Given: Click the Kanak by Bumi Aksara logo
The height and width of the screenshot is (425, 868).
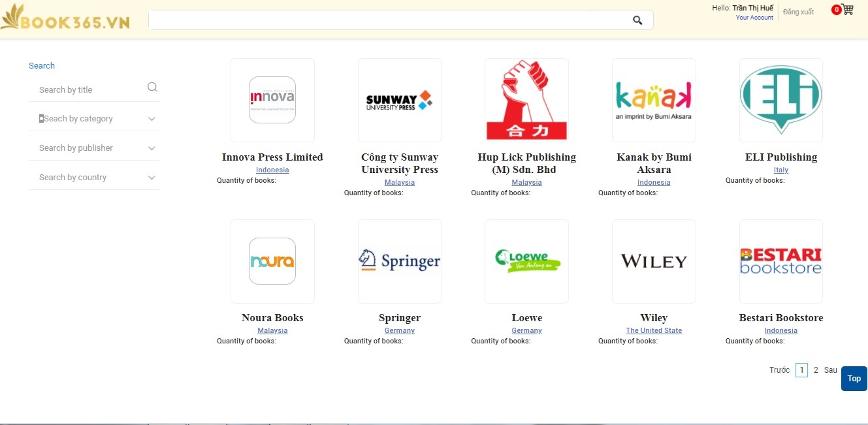Looking at the screenshot, I should [x=653, y=100].
